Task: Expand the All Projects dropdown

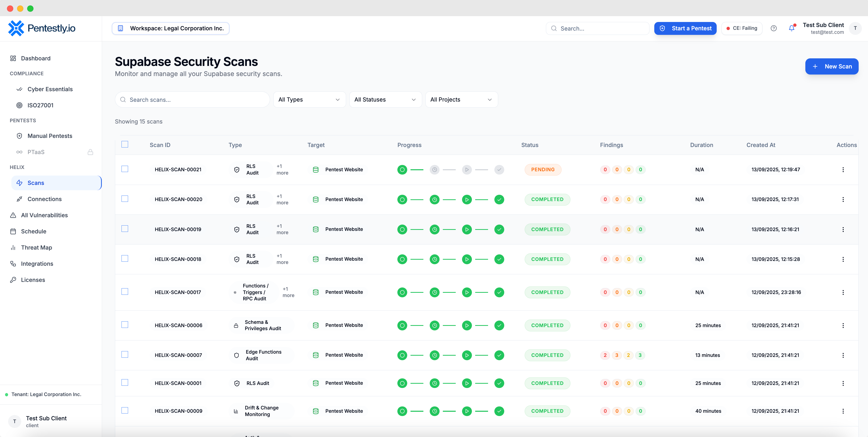Action: coord(461,100)
